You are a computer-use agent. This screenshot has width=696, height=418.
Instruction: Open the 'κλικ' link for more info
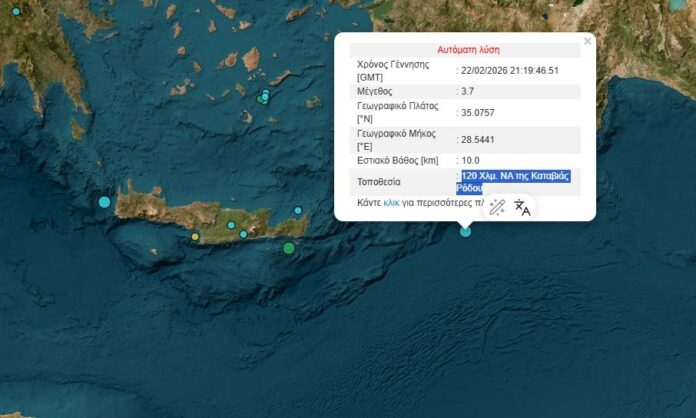[x=391, y=203]
